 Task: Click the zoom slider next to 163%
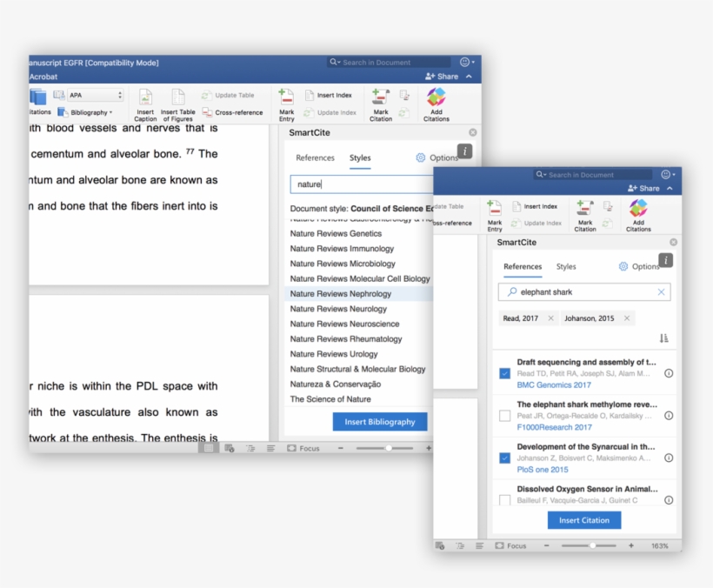[592, 545]
